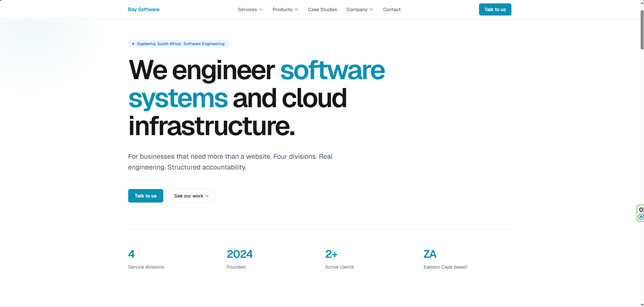Click the scrollbar down arrow
644x307 pixels.
pos(642,305)
